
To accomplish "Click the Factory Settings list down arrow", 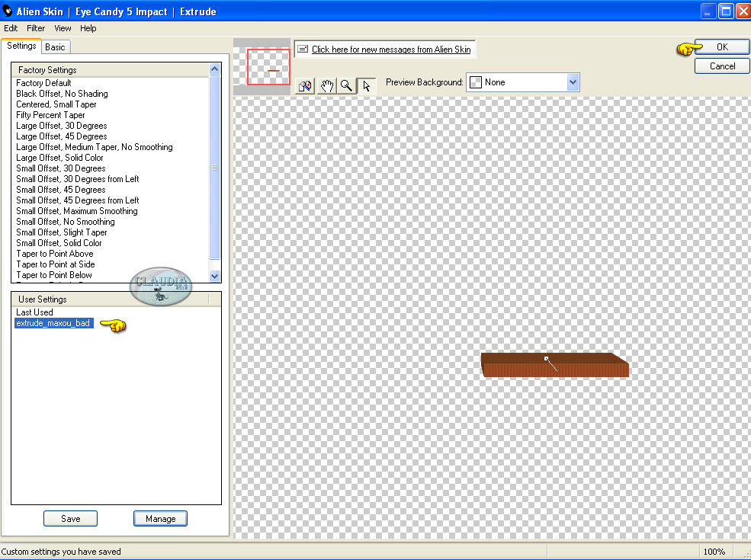I will pos(214,276).
